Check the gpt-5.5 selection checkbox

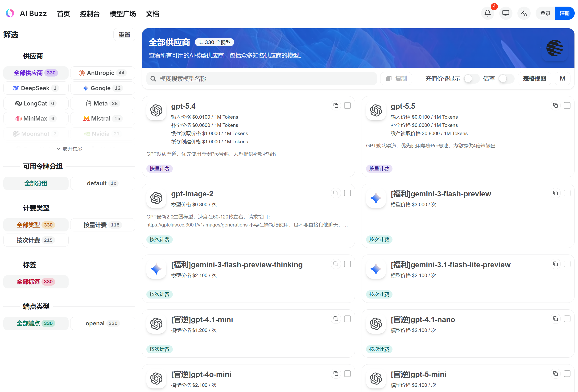(x=567, y=105)
